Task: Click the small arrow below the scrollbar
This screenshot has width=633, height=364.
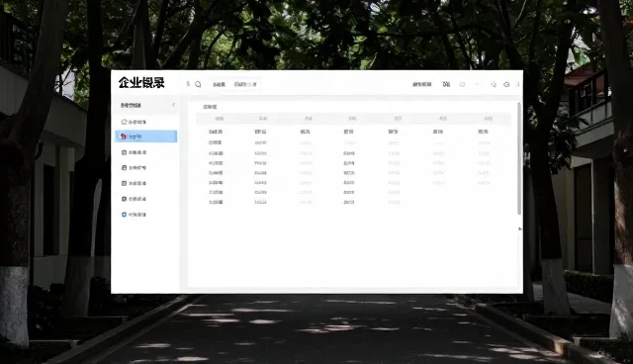Action: tap(519, 228)
